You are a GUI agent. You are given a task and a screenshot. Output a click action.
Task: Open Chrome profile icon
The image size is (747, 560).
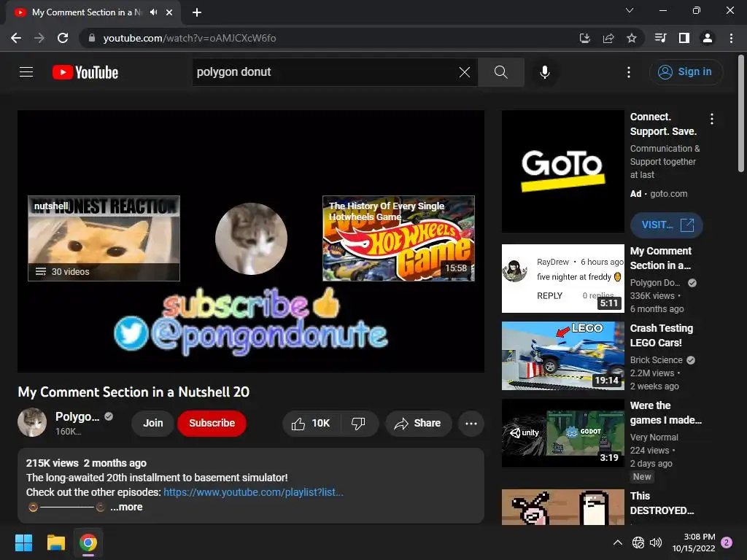click(708, 38)
